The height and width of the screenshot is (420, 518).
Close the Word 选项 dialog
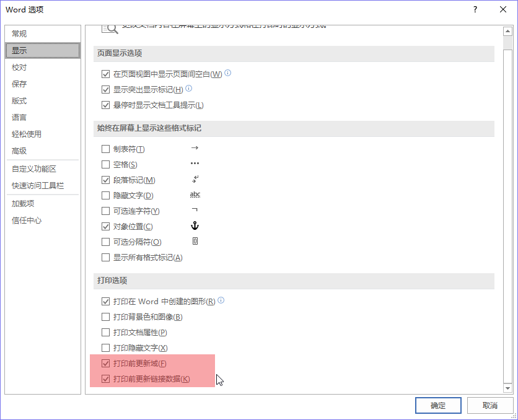(x=503, y=9)
